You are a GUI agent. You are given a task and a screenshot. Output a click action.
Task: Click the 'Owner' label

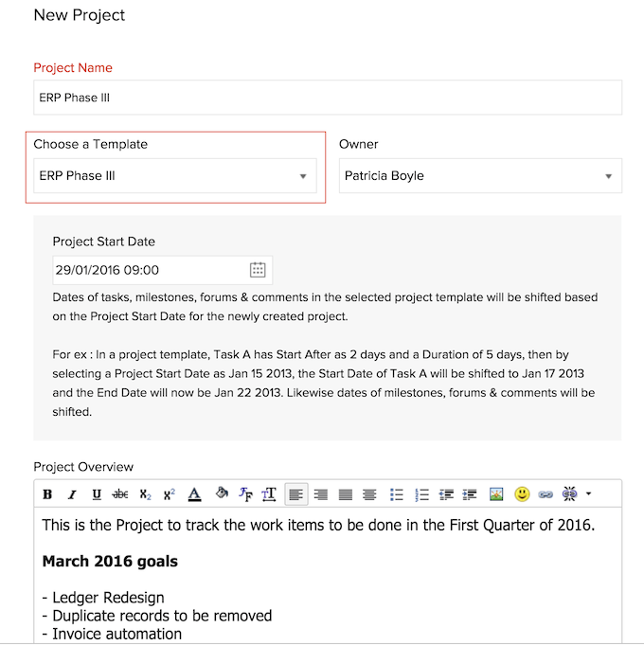tap(359, 144)
